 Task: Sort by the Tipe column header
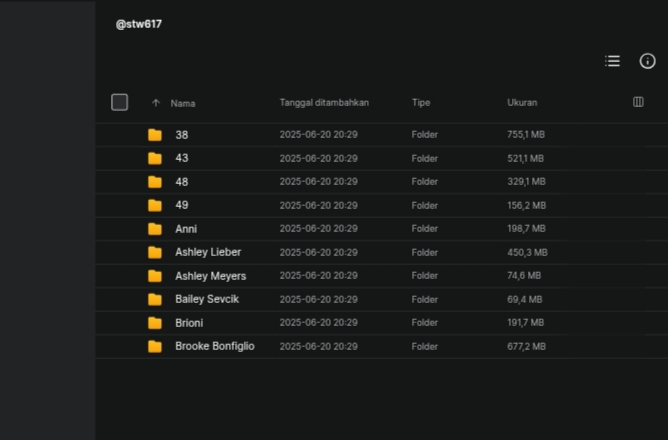pyautogui.click(x=421, y=103)
